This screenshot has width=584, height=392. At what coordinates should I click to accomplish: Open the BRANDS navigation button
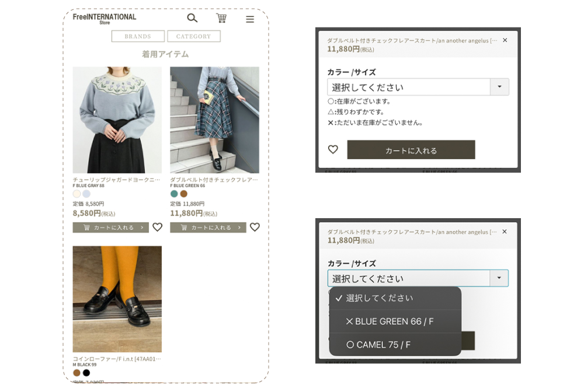(x=138, y=36)
